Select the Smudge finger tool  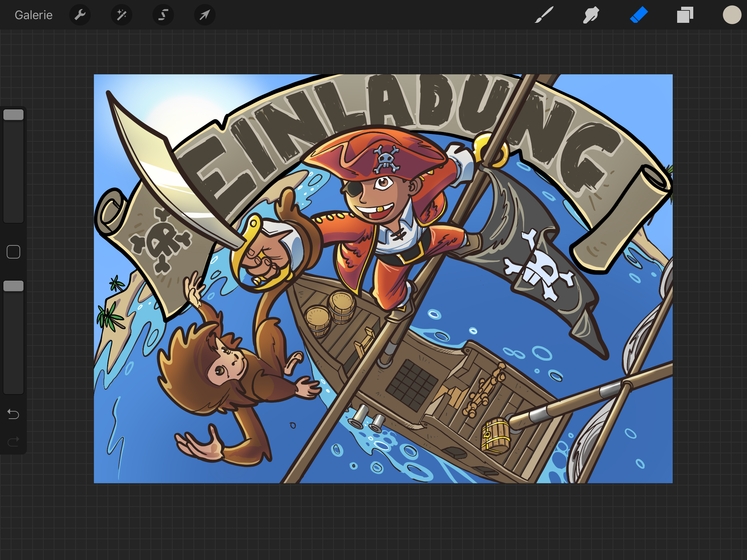590,15
